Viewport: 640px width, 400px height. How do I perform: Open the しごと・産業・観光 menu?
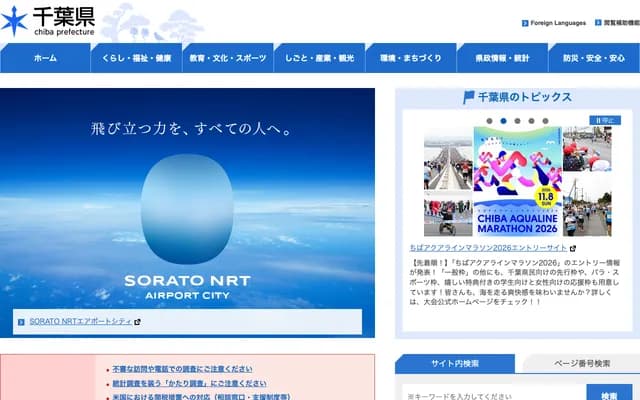(319, 58)
